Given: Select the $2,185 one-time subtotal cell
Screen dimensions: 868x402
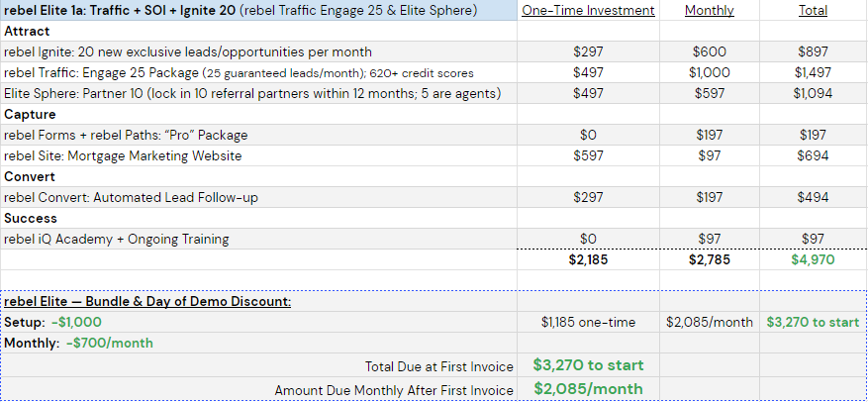Looking at the screenshot, I should click(588, 259).
